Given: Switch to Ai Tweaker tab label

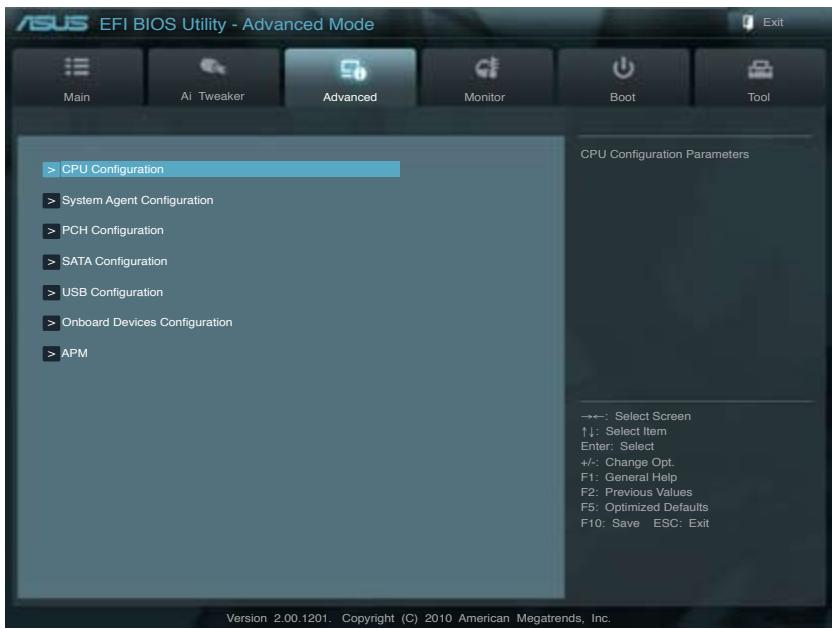Looking at the screenshot, I should pyautogui.click(x=212, y=96).
